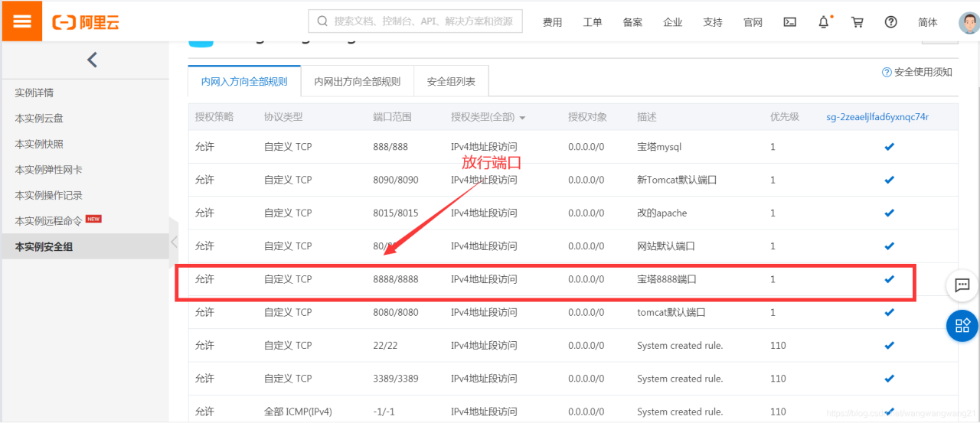Open security group link sg-2zeaeljlfad6yxnqc74r
The image size is (980, 423).
point(877,117)
